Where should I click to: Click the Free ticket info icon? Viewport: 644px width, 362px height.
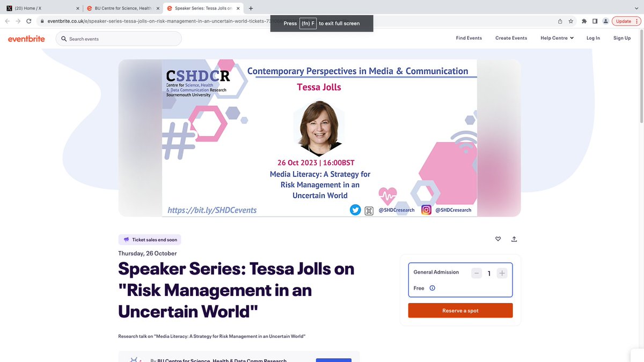433,288
